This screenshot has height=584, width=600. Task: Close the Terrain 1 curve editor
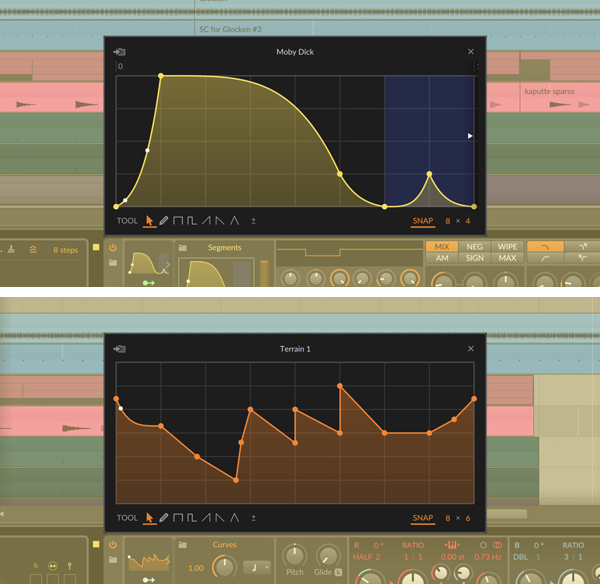coord(471,348)
